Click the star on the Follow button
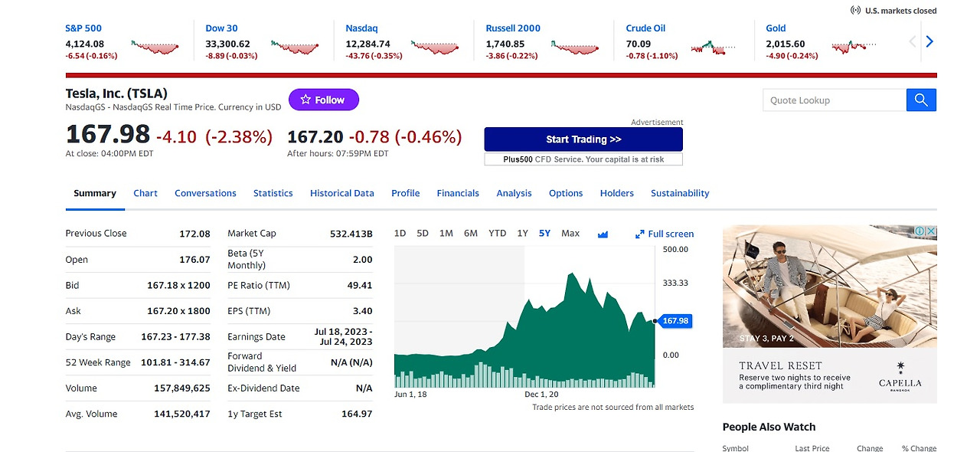 [306, 100]
